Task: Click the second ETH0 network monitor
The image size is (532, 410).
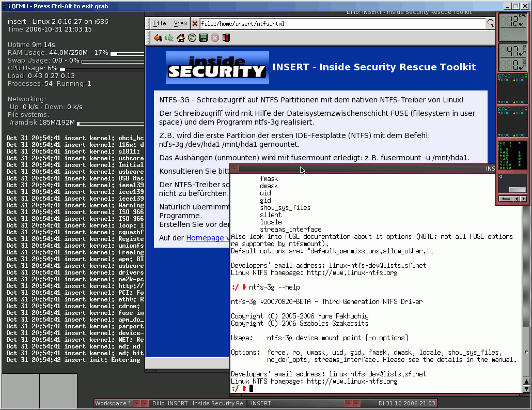Action: pos(513,122)
